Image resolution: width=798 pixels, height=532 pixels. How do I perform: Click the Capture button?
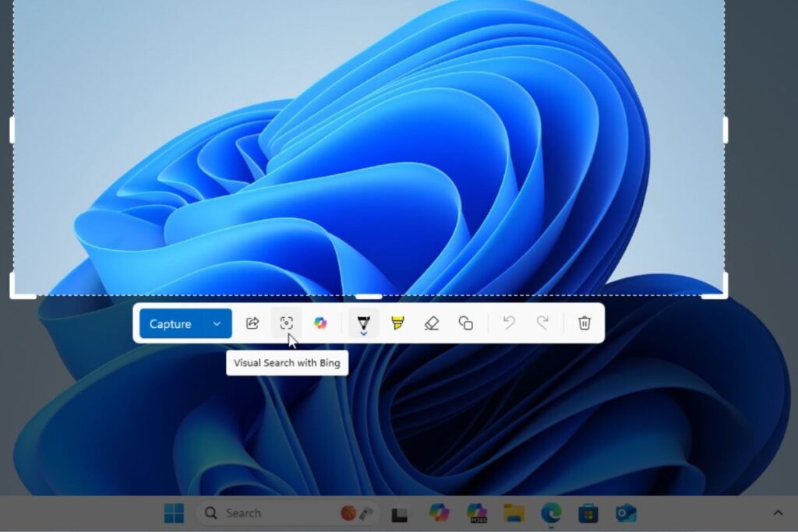click(x=171, y=324)
